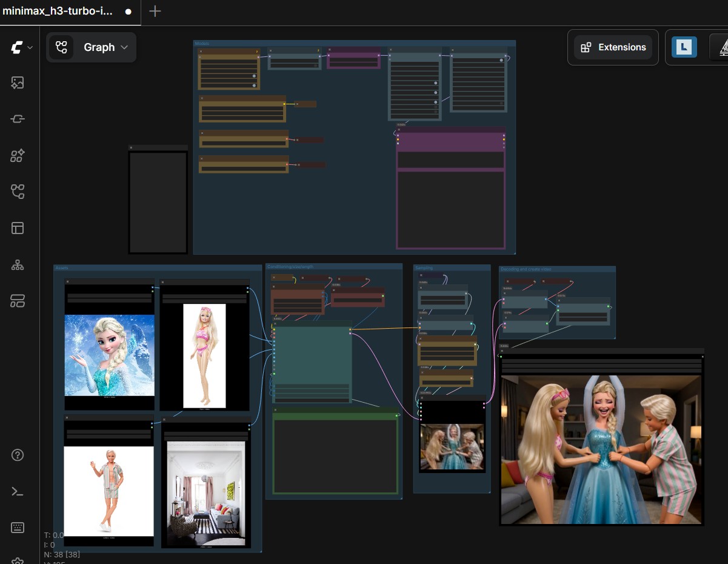Screen dimensions: 728x564
Task: Open the help center question-mark icon
Action: pos(18,455)
